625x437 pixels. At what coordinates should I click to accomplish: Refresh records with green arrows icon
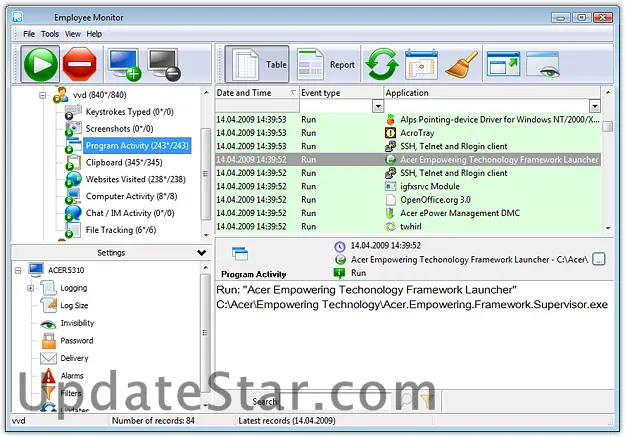382,65
